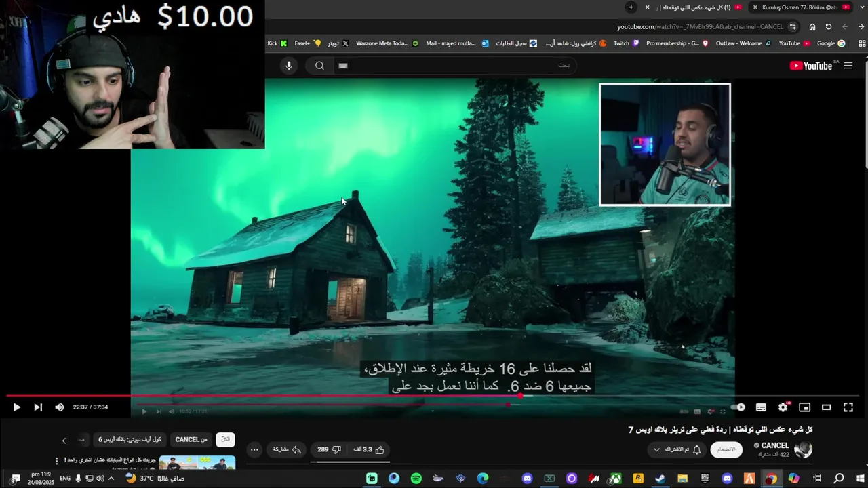The width and height of the screenshot is (868, 488).
Task: Dislike the video showing 289
Action: point(329,449)
